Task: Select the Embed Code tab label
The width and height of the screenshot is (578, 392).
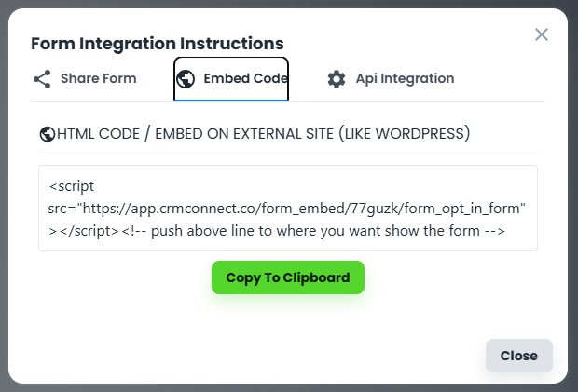Action: point(245,79)
